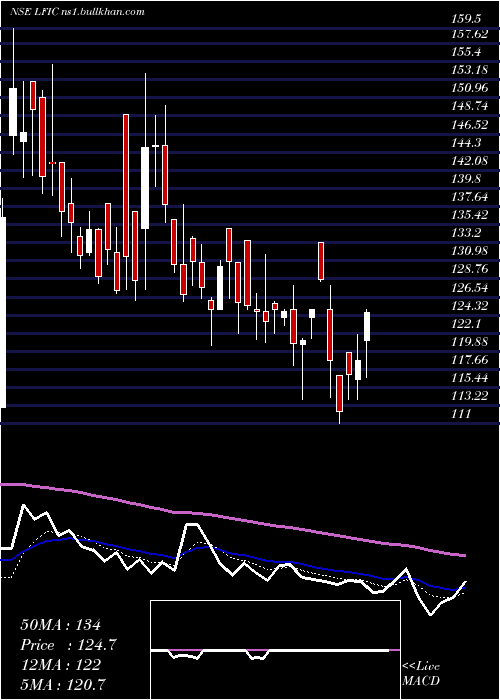Click inside the MACD histogram inset box
Image resolution: width=500 pixels, height=700 pixels.
(x=275, y=650)
